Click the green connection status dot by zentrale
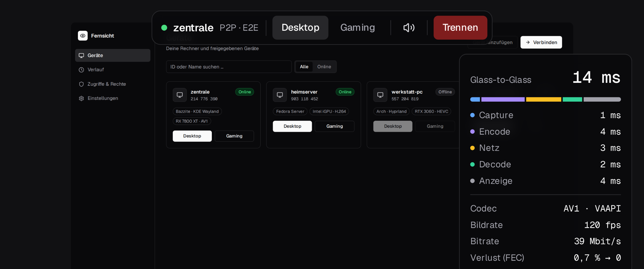 (164, 28)
